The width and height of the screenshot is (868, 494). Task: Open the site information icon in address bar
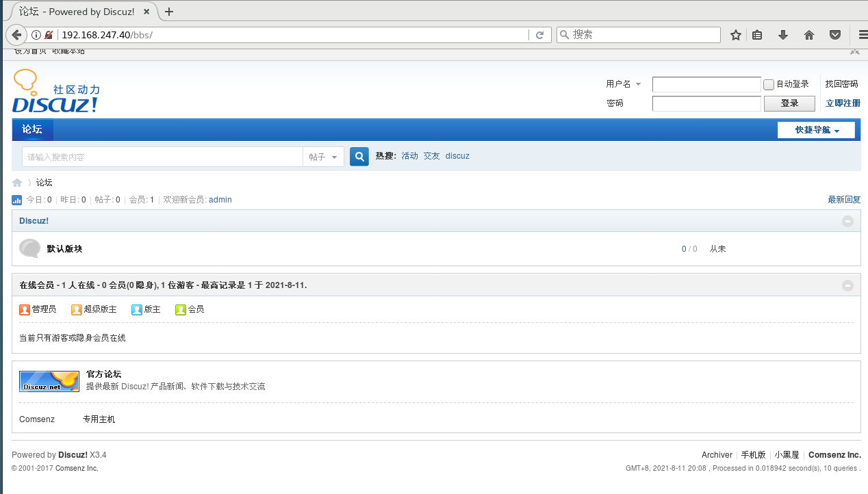click(36, 35)
